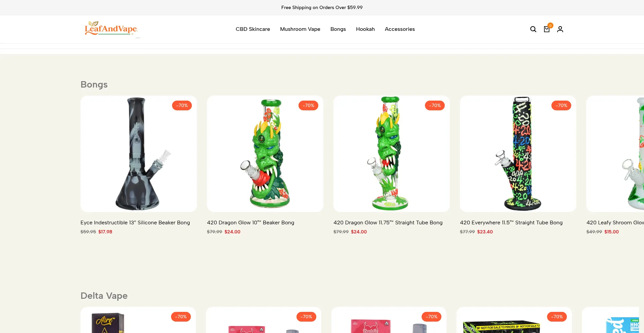Open the CBD Skincare menu
644x333 pixels.
coord(253,29)
